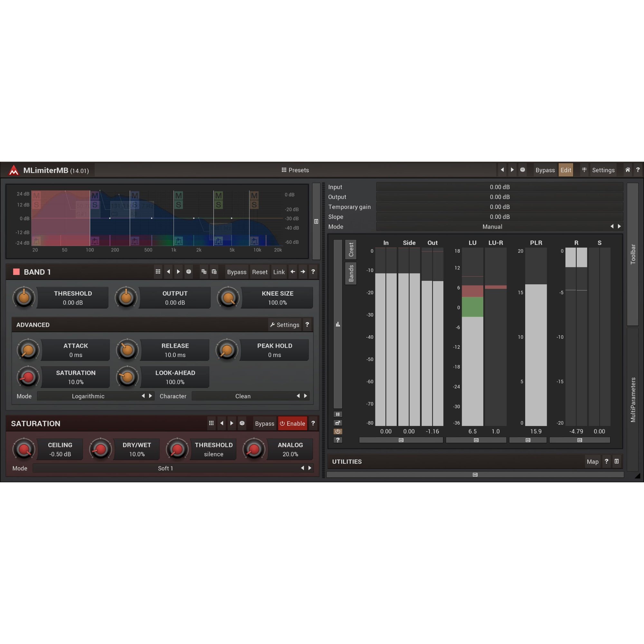Click the Band 1 red color swatch
The image size is (644, 644).
pos(16,272)
